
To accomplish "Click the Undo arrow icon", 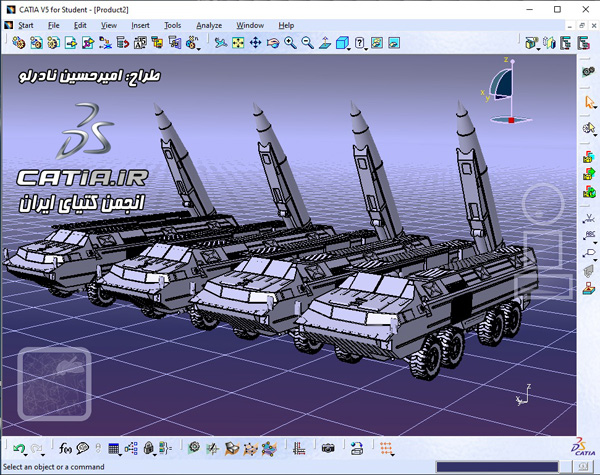I will 18,447.
